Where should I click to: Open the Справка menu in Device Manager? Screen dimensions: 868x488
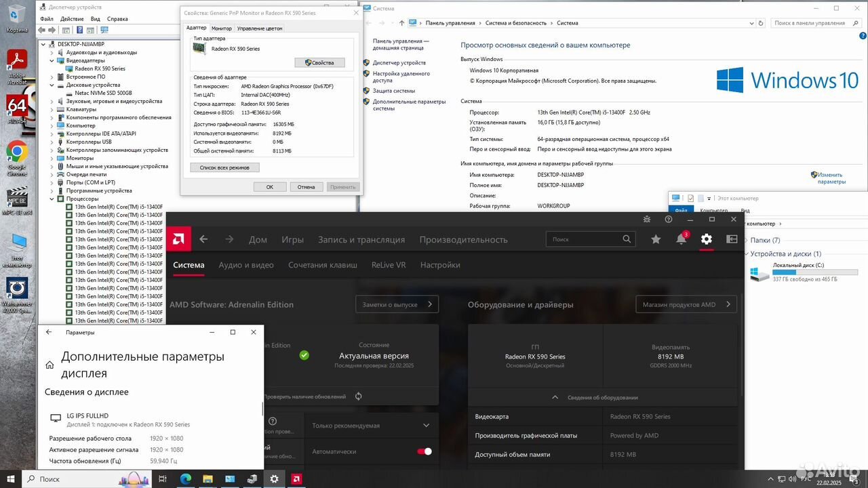tap(117, 19)
